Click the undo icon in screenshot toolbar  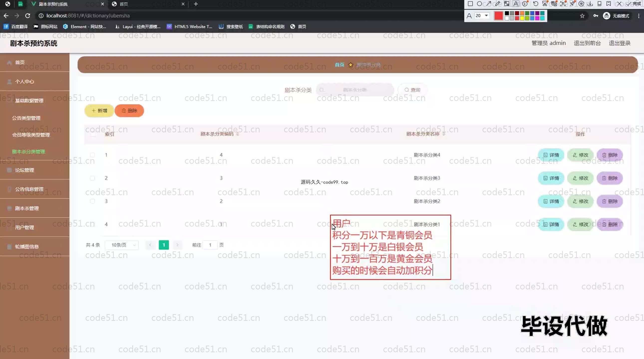coord(535,4)
